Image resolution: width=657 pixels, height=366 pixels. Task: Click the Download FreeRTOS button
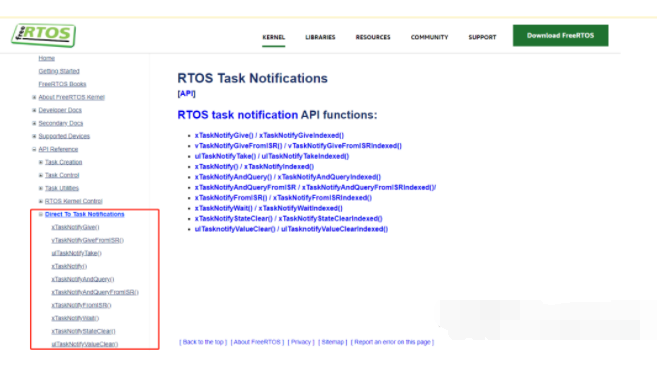pyautogui.click(x=561, y=36)
